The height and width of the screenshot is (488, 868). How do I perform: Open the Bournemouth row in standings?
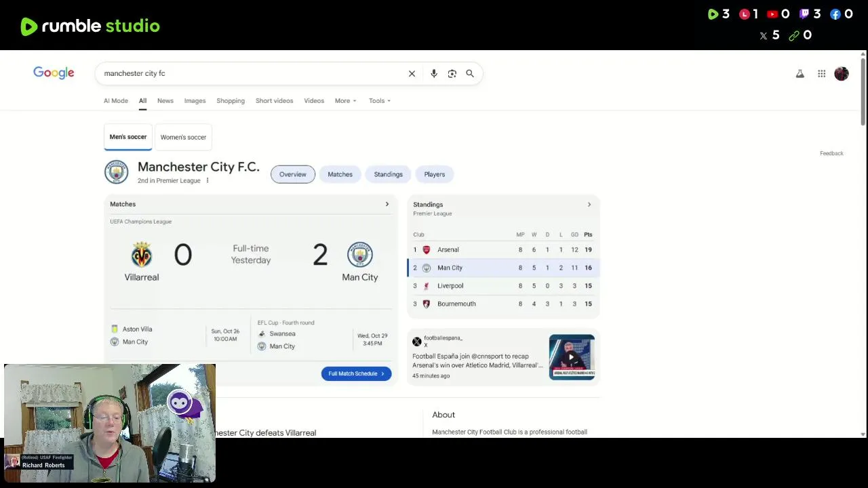[503, 304]
